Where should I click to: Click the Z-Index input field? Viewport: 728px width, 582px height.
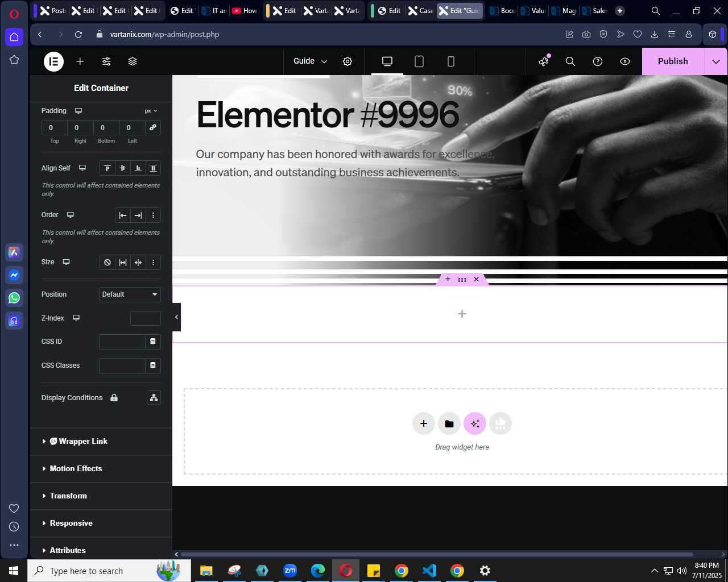tap(146, 318)
